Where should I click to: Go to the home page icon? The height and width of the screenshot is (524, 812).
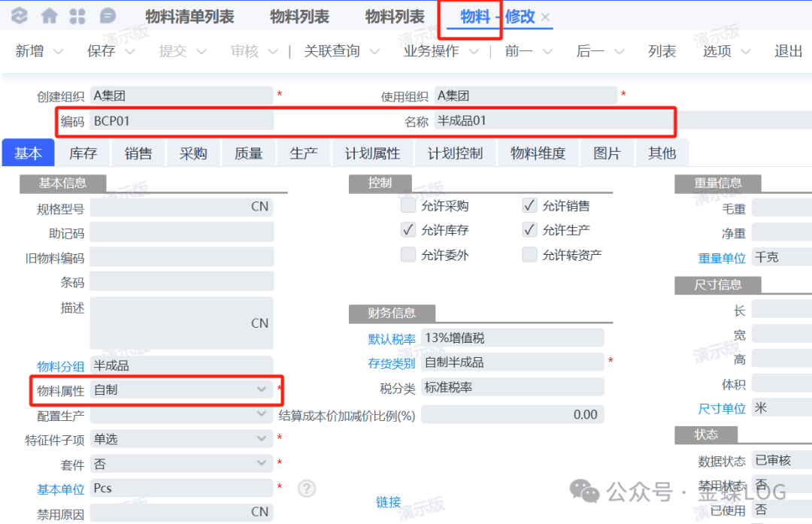[x=49, y=16]
